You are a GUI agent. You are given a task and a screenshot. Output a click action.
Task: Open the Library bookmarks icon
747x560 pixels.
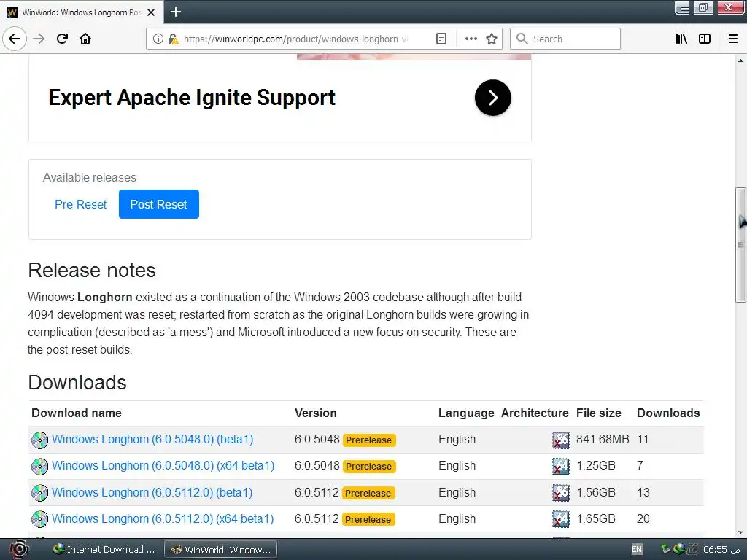681,39
